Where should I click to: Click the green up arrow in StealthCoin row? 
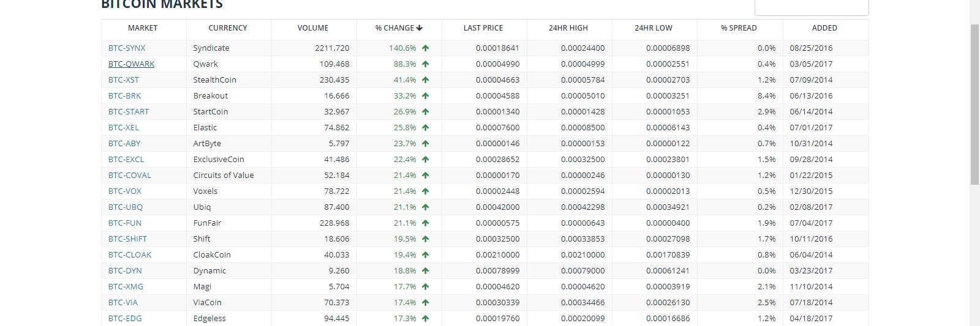pos(425,80)
